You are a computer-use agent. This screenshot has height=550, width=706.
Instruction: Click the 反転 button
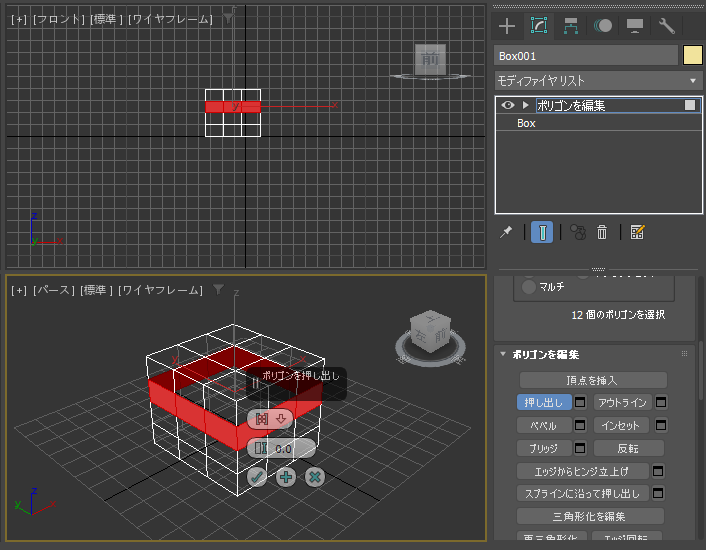629,448
